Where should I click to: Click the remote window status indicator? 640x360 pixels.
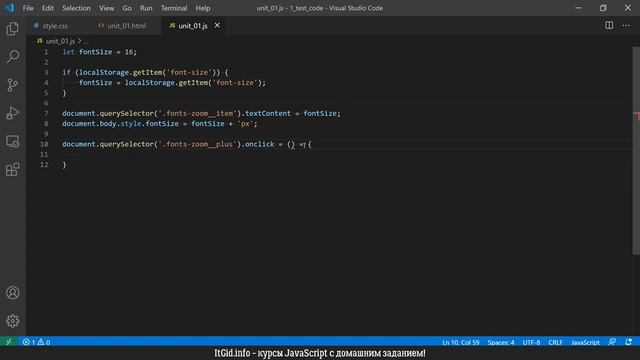pos(9,342)
